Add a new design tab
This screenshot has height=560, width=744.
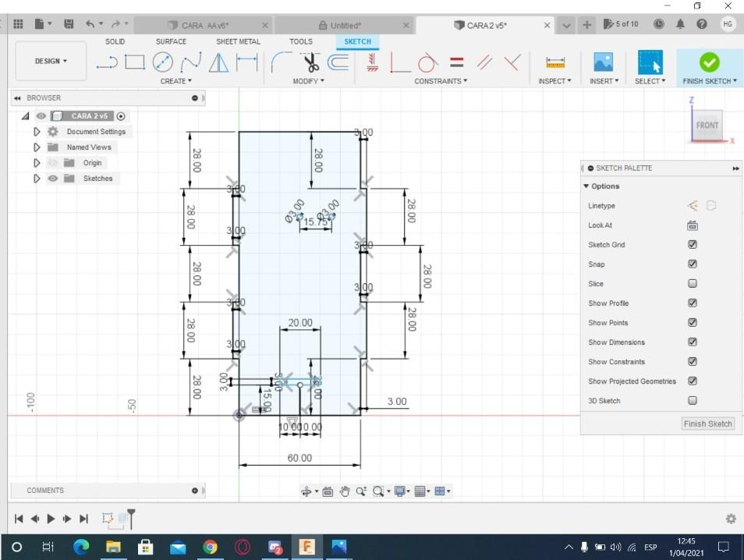tap(586, 25)
